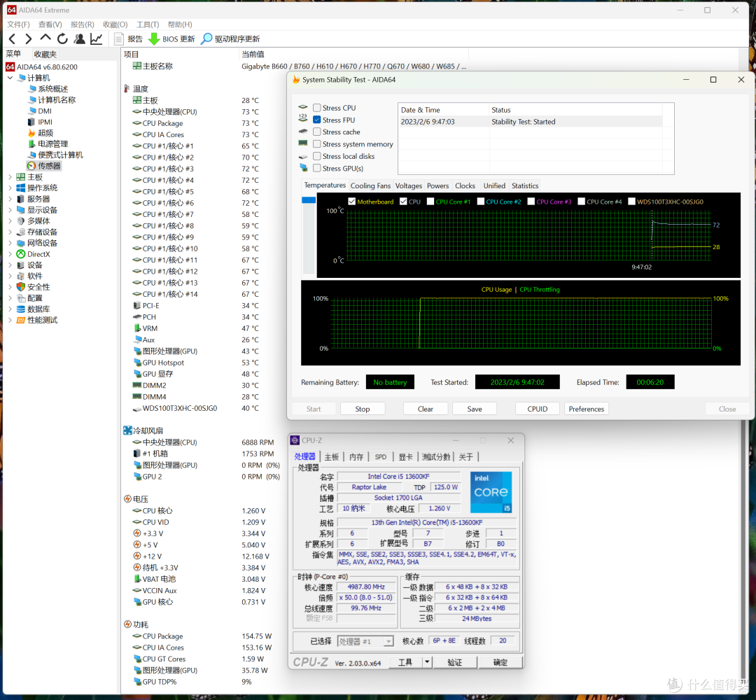This screenshot has height=700, width=756.
Task: Click the blue graph scale slider
Action: coord(309,199)
